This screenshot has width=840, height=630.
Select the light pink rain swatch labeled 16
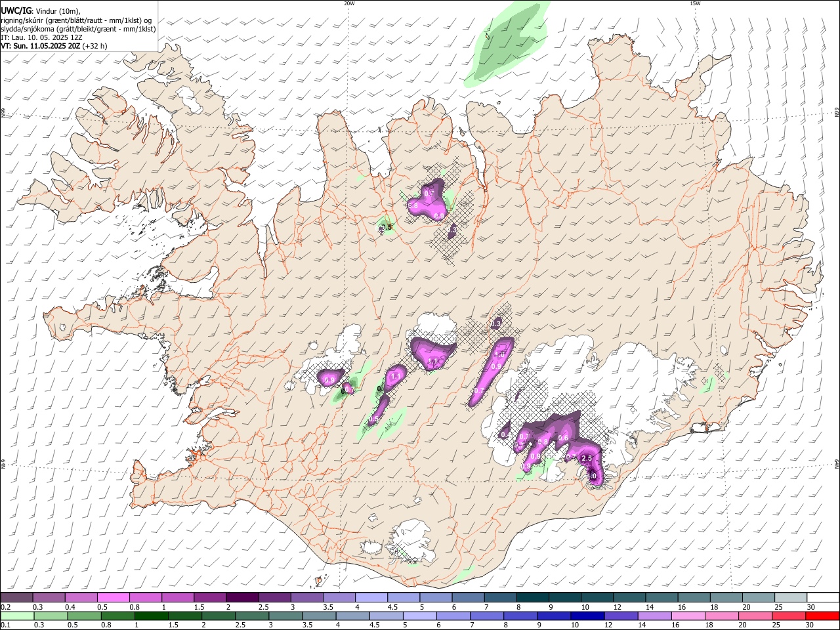point(688,616)
